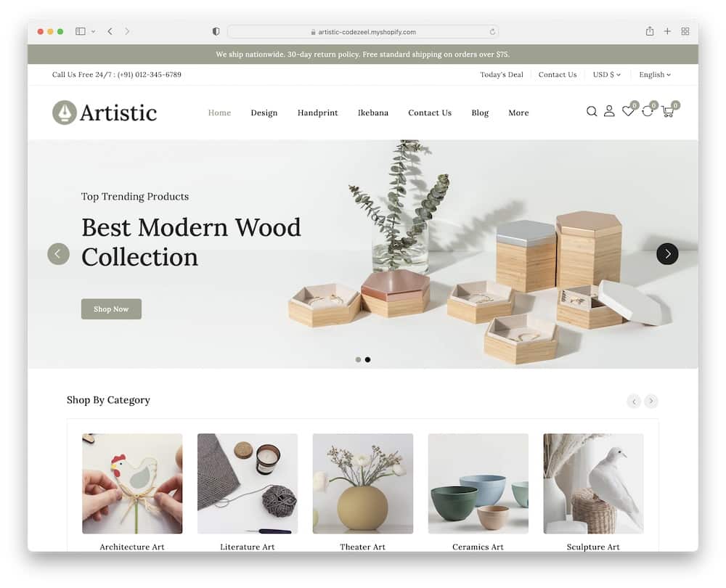This screenshot has height=588, width=726.
Task: Open the USD $ currency dropdown
Action: (606, 75)
